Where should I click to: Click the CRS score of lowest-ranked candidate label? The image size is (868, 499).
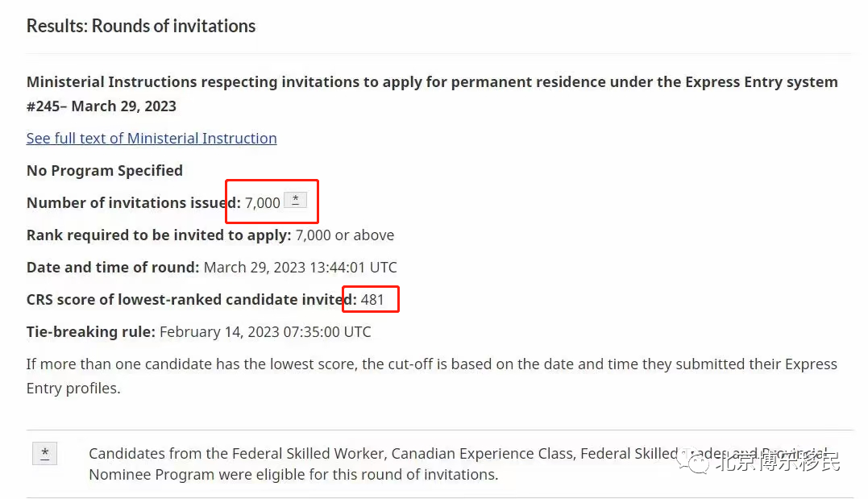pos(192,300)
